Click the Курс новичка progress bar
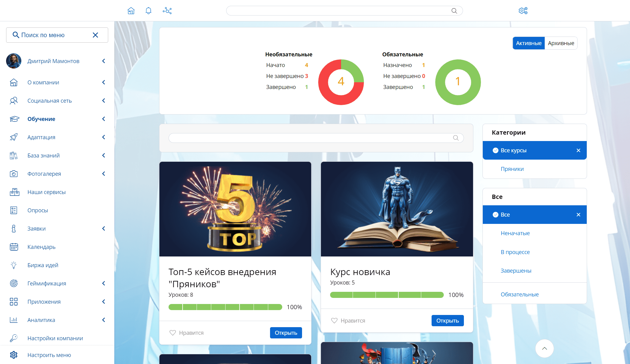 point(386,295)
